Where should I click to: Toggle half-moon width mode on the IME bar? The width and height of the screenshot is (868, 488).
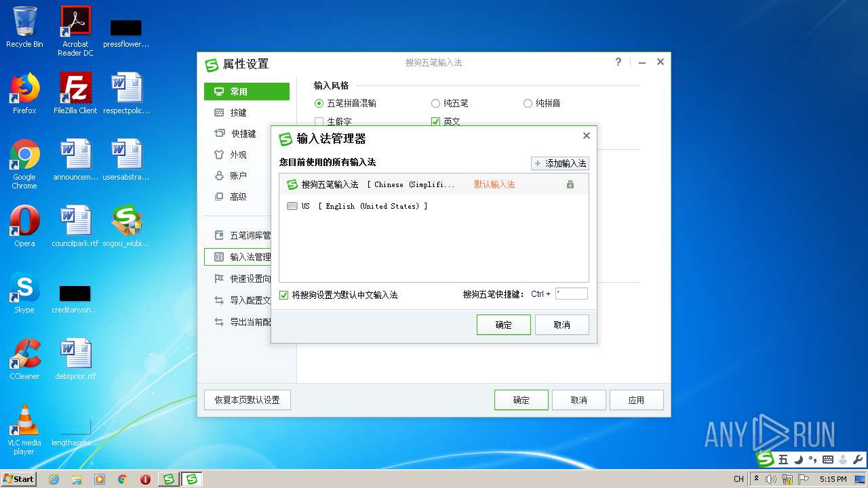[x=799, y=460]
